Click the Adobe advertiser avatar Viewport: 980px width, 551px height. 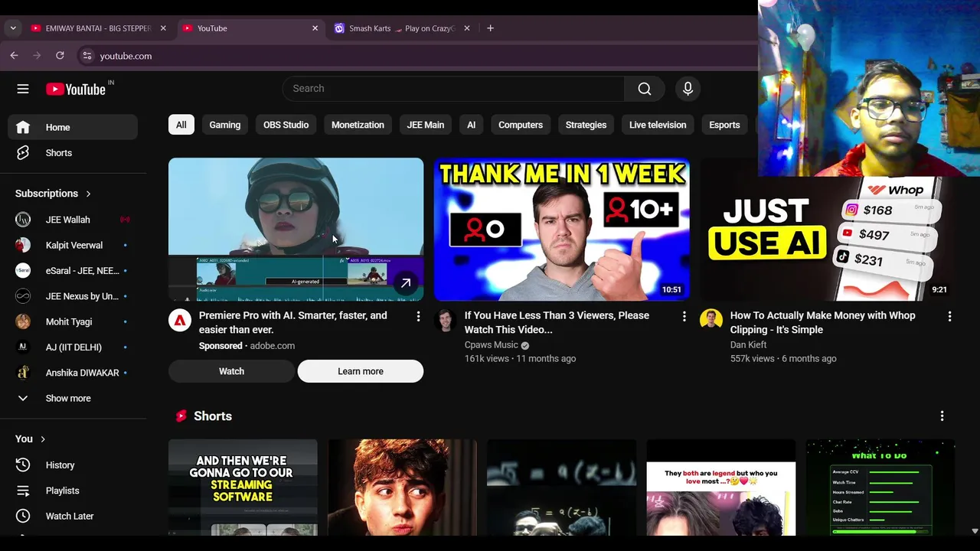pyautogui.click(x=180, y=320)
